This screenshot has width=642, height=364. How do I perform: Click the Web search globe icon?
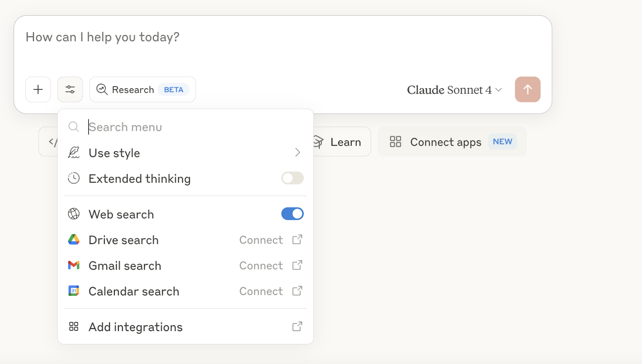[74, 214]
